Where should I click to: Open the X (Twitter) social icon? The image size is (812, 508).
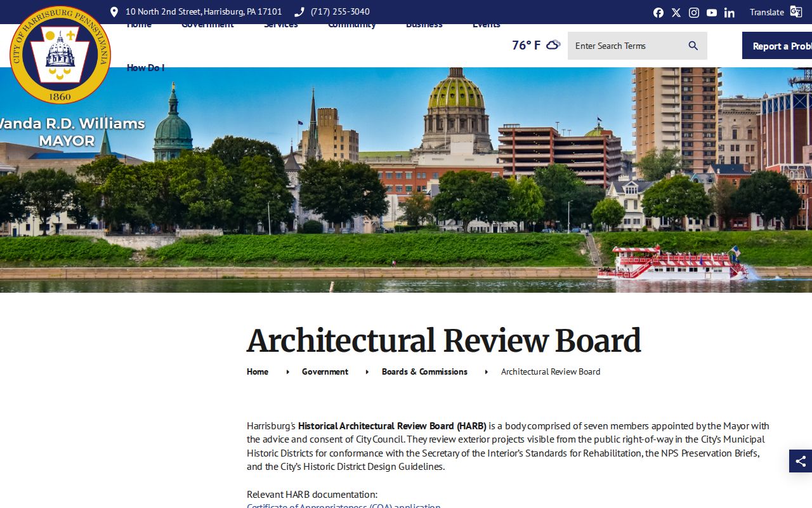(x=676, y=13)
